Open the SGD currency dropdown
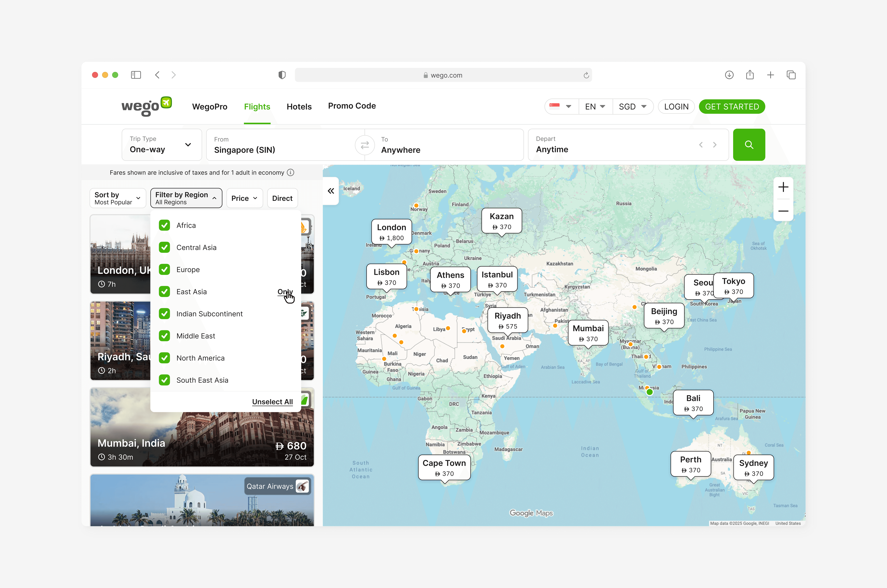This screenshot has width=887, height=588. [x=633, y=107]
